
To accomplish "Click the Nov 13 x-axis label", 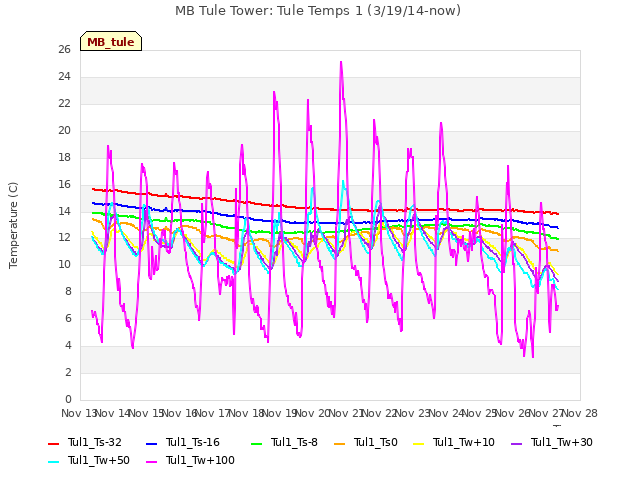I will 78,413.
